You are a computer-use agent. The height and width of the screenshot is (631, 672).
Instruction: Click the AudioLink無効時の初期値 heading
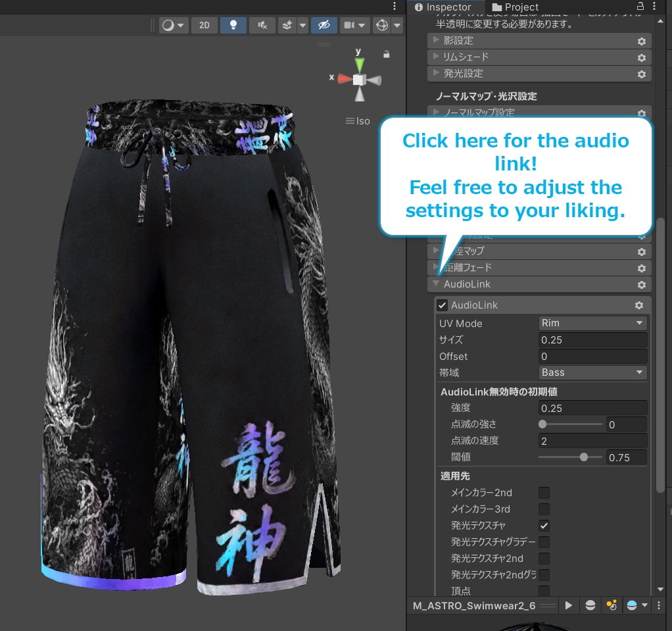click(499, 391)
